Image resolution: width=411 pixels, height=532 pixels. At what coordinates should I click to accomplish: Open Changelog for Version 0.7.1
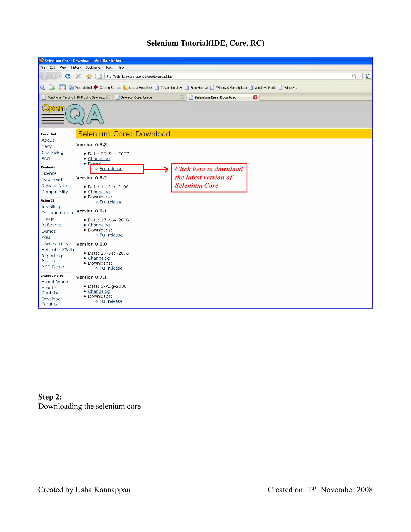[x=99, y=291]
